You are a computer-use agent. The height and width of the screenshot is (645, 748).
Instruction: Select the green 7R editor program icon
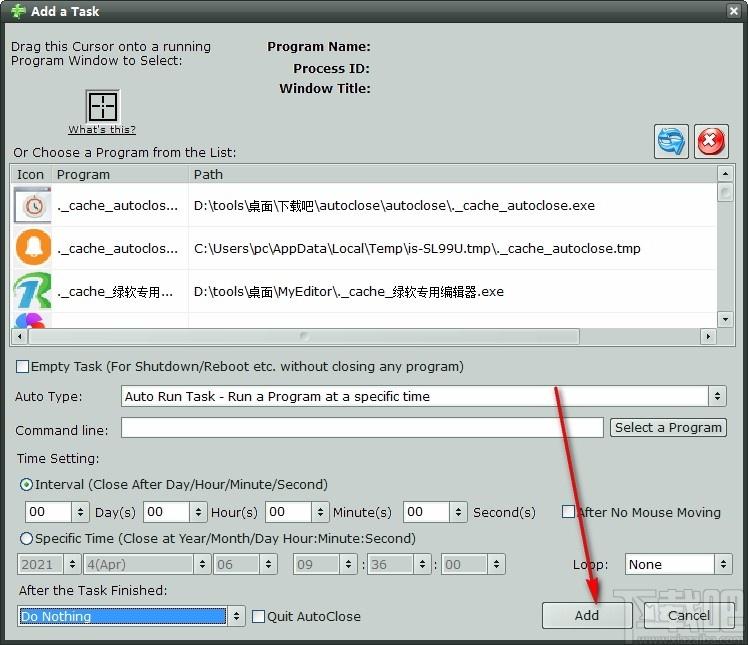pos(32,291)
